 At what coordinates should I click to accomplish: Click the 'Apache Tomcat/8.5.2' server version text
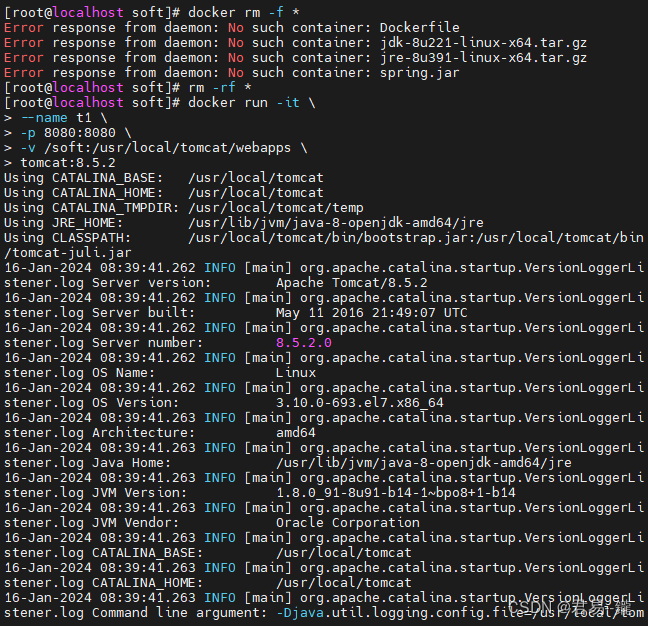[352, 283]
